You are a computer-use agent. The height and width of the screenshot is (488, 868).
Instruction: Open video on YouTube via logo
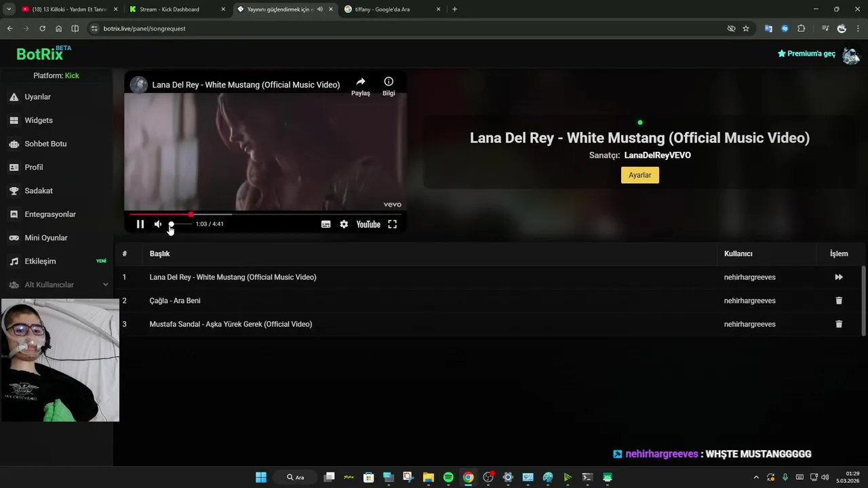pyautogui.click(x=368, y=224)
